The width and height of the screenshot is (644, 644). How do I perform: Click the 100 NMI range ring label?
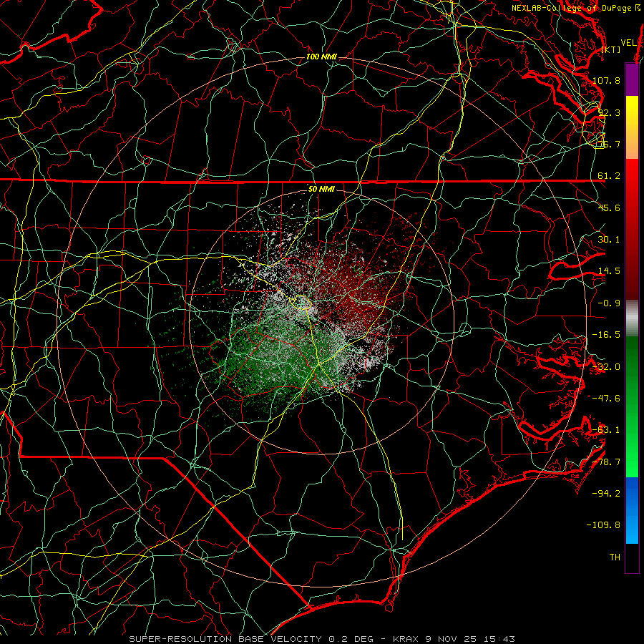321,57
